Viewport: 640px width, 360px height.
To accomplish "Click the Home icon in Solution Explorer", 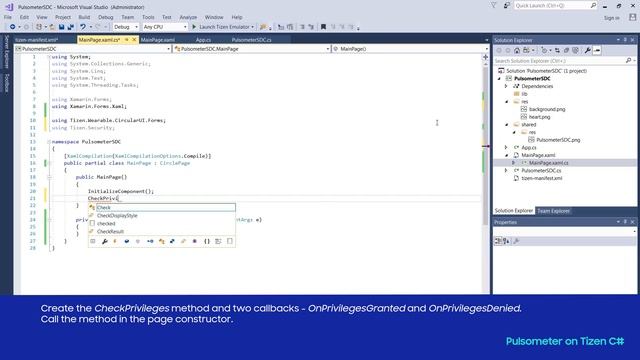I will [517, 51].
